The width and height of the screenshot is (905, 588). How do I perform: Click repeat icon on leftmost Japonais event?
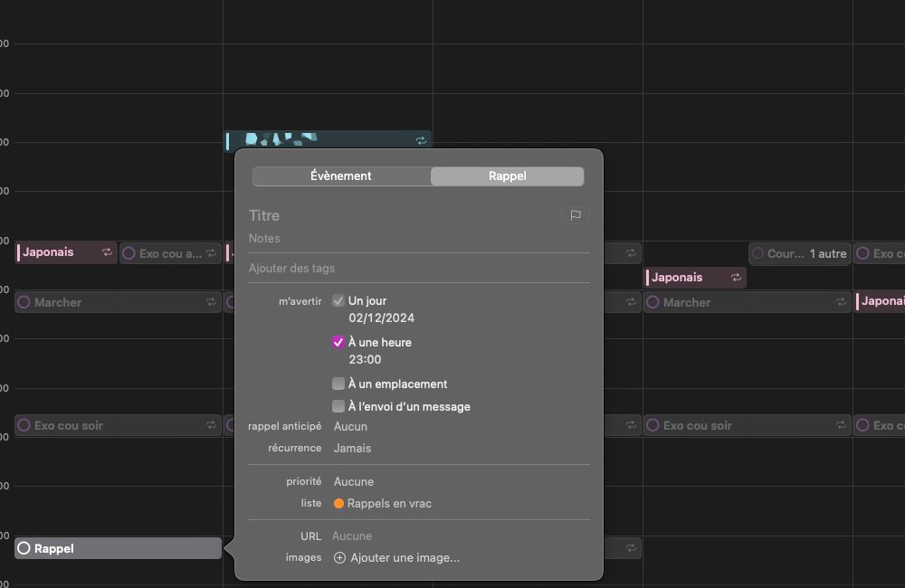click(107, 252)
